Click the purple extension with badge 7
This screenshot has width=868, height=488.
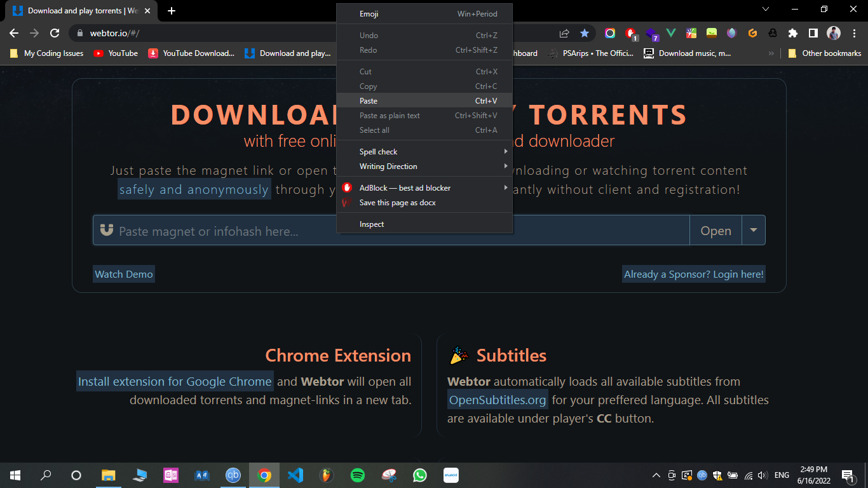point(651,34)
